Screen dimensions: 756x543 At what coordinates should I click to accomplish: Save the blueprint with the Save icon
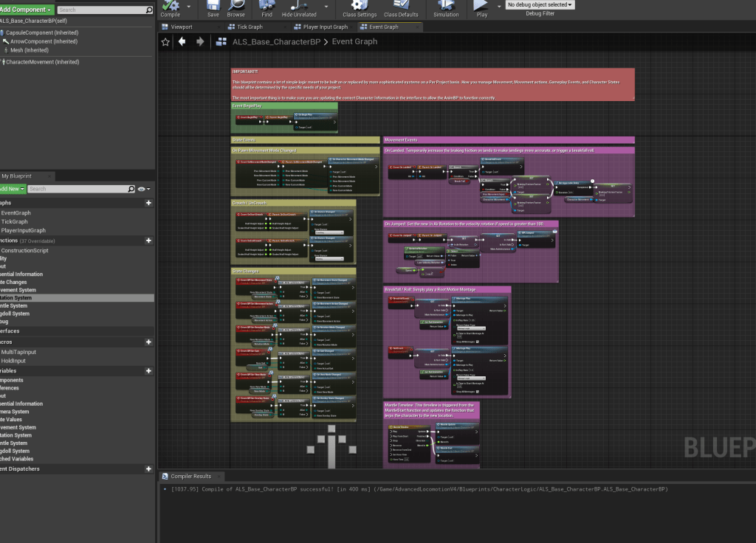click(x=213, y=6)
